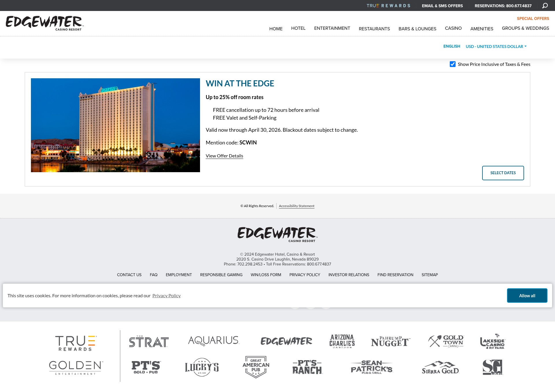The image size is (555, 392).
Task: Open Employment footer link
Action: pos(179,275)
